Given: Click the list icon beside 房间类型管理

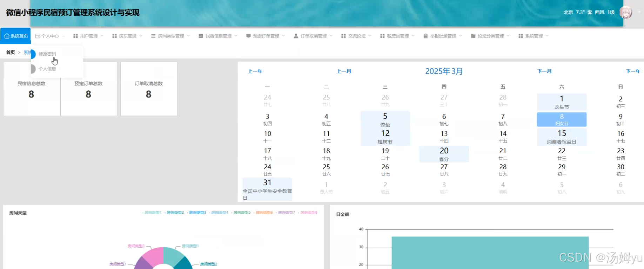Looking at the screenshot, I should [153, 36].
